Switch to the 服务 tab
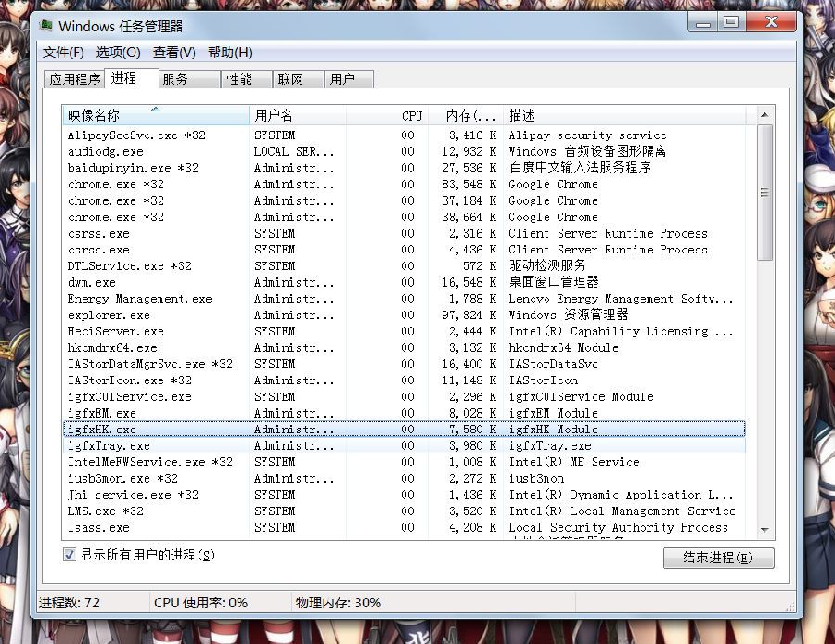Screen dimensions: 835x644 tap(189, 80)
